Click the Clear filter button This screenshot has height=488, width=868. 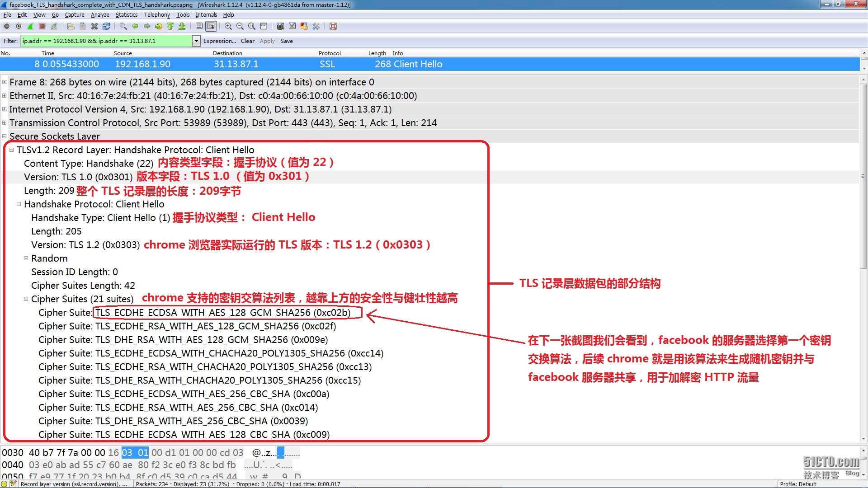247,41
